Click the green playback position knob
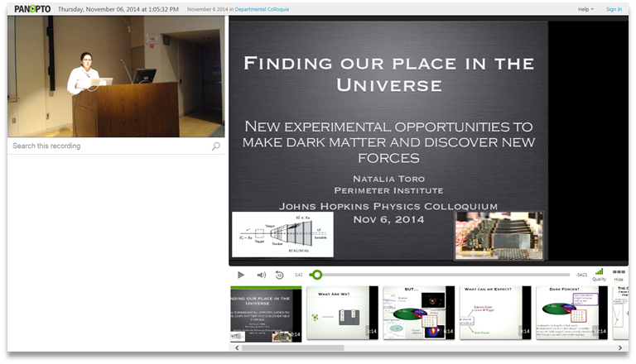Viewport: 636px width, 364px height. click(317, 275)
